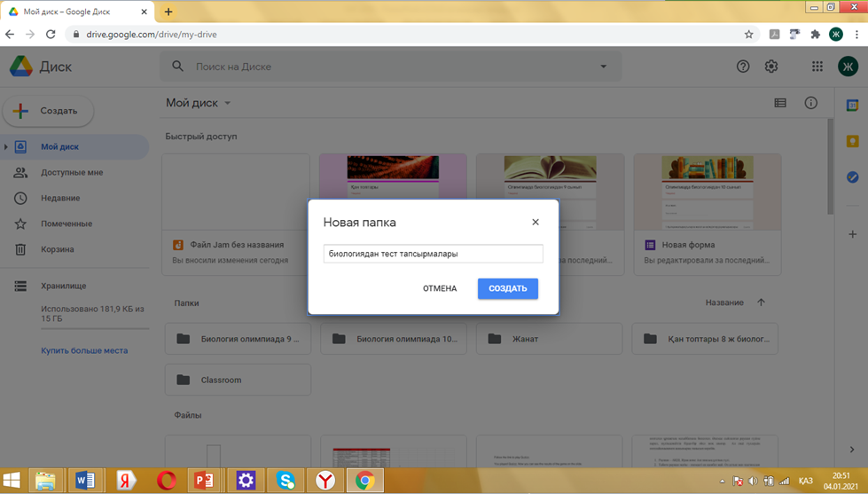Open Помеченные section
The height and width of the screenshot is (494, 868).
click(66, 223)
